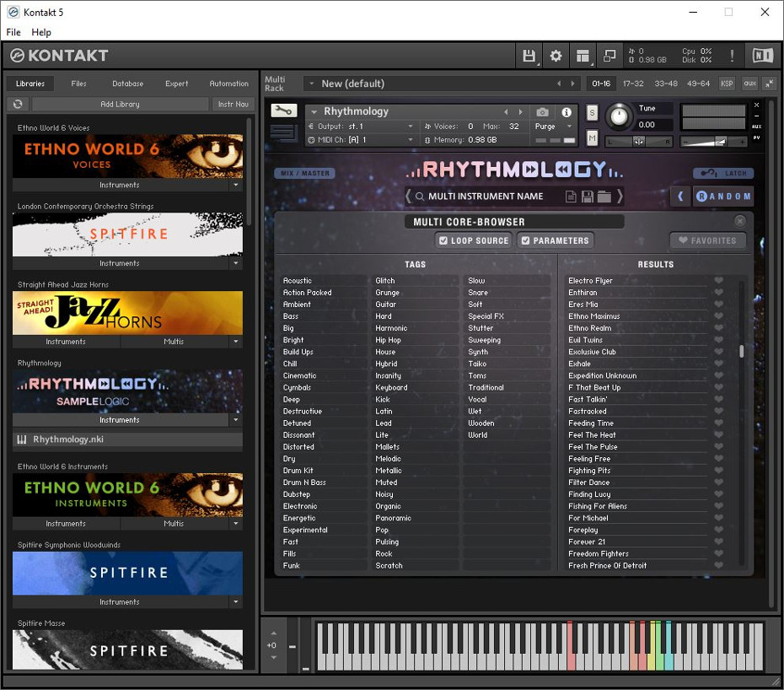Toggle the aux sends view in rack header
784x690 pixels.
click(x=749, y=84)
